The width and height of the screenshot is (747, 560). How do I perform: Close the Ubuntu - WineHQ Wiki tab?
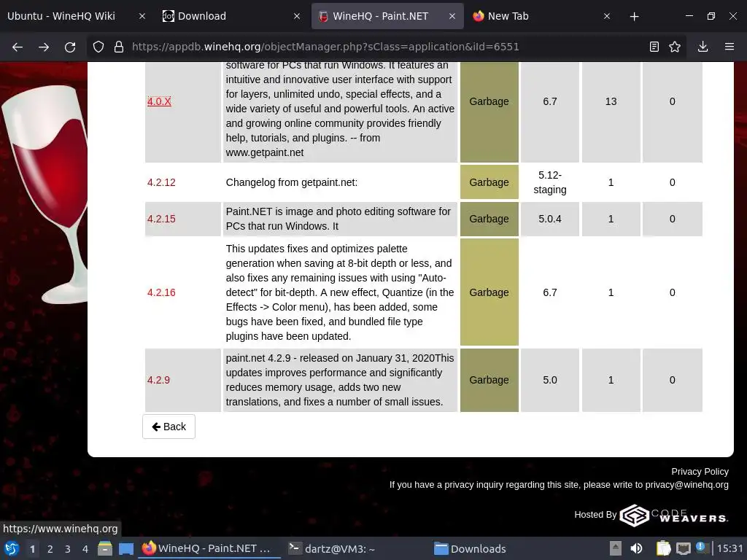(142, 16)
